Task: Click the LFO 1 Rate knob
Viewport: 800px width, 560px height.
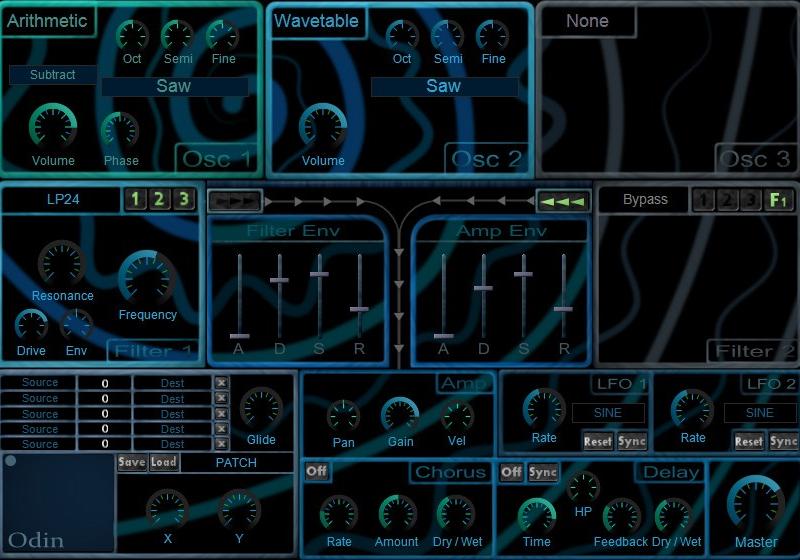Action: point(544,410)
